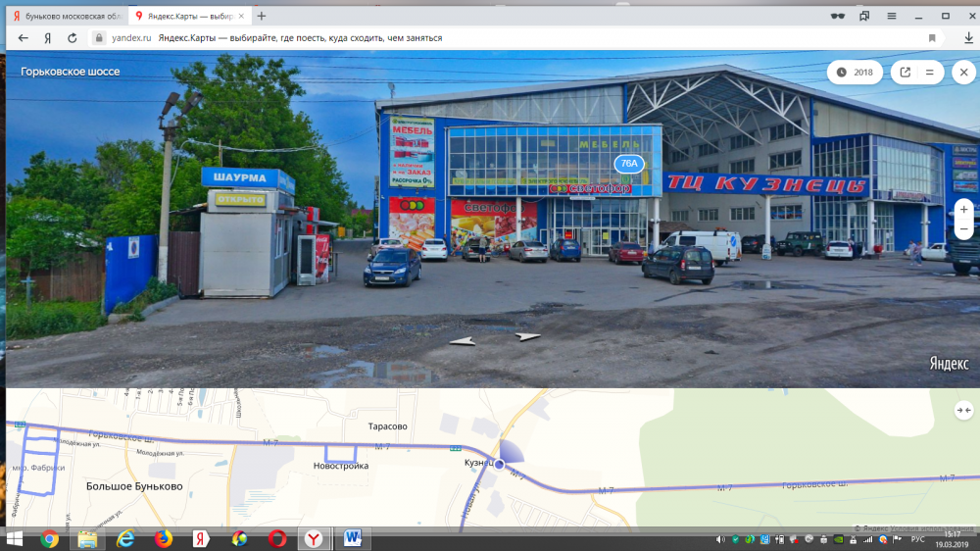The image size is (980, 551).
Task: Open the browser hamburger menu
Action: [x=891, y=16]
